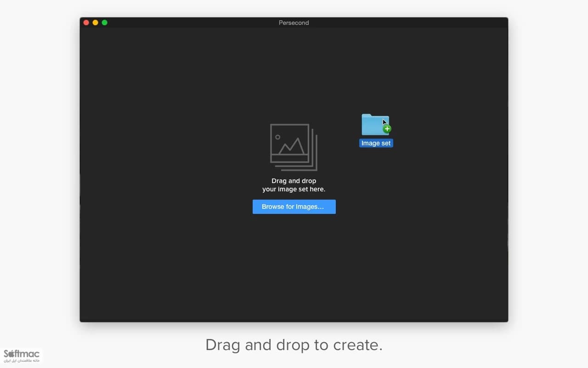Click the Persecond window title
588x368 pixels.
click(294, 23)
